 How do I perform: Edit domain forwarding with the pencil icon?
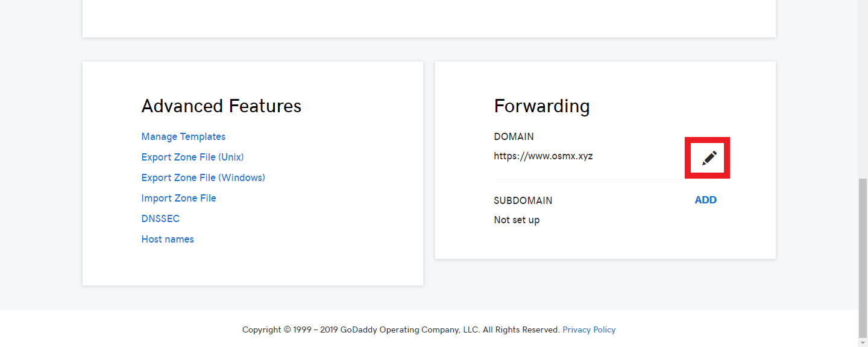tap(709, 158)
